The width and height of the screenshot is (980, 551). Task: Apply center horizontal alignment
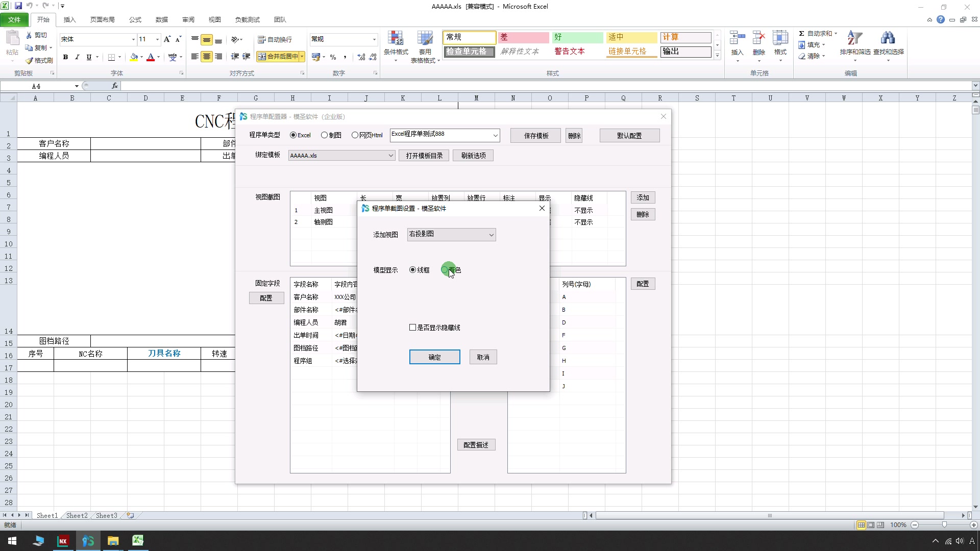pyautogui.click(x=207, y=57)
